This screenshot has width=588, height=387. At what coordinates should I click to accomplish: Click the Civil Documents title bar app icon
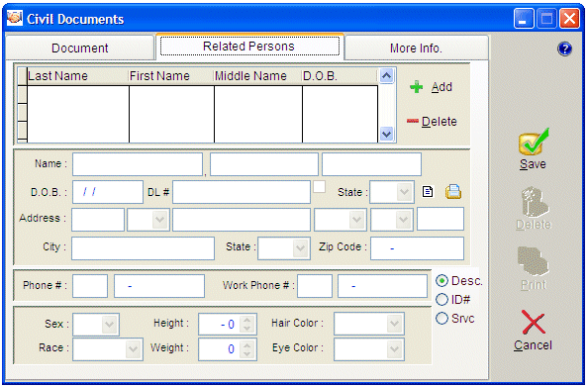point(15,18)
